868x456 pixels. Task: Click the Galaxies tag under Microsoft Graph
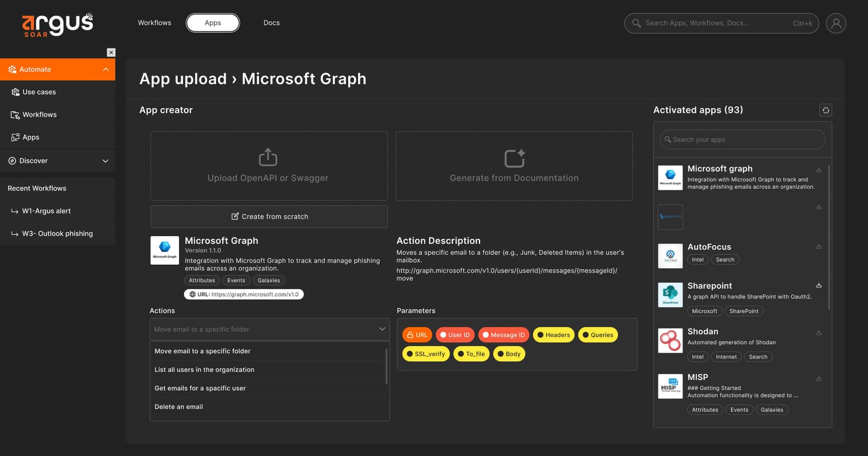click(269, 281)
